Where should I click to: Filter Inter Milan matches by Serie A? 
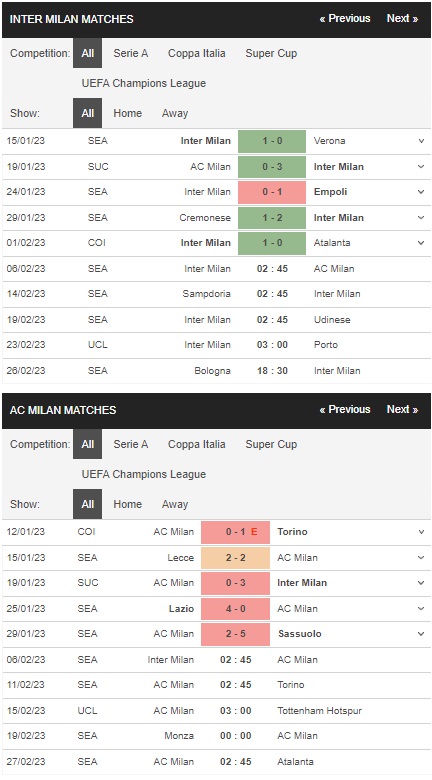pos(131,53)
